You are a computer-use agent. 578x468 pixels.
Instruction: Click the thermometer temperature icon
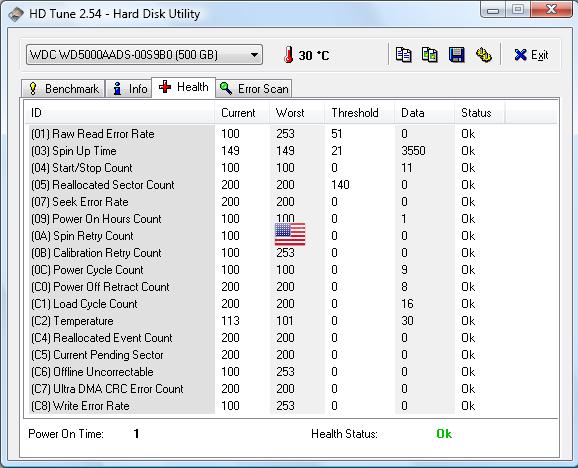[288, 55]
